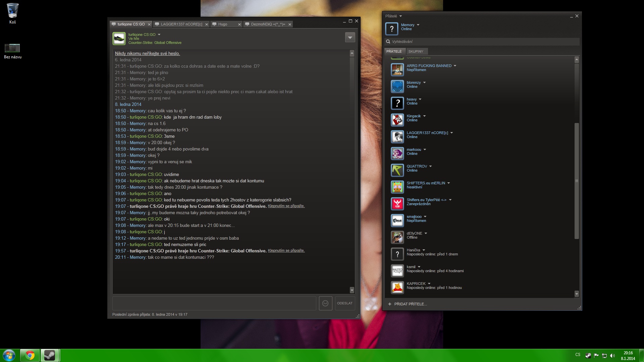This screenshot has width=644, height=362.
Task: Open emoticon picker in chat window
Action: pyautogui.click(x=325, y=303)
